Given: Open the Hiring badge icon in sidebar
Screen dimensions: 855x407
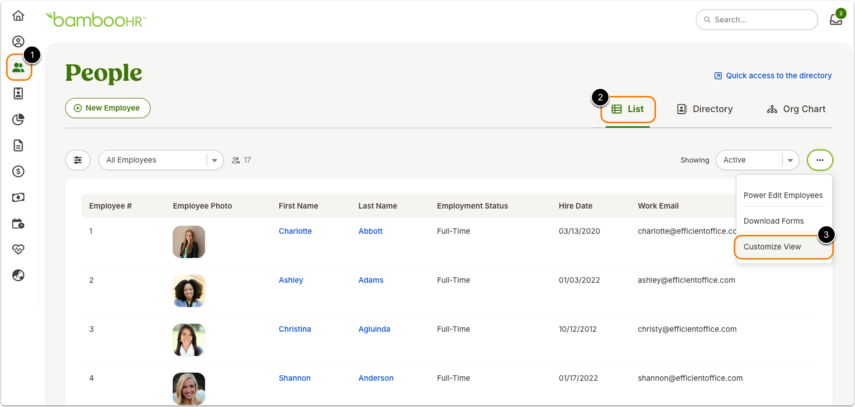Looking at the screenshot, I should click(x=18, y=94).
